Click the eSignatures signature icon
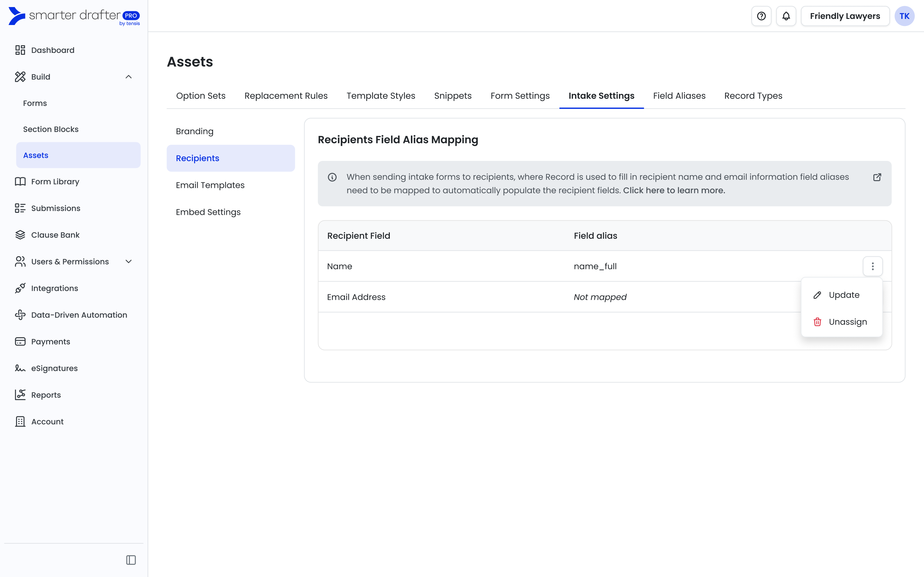 pos(20,368)
